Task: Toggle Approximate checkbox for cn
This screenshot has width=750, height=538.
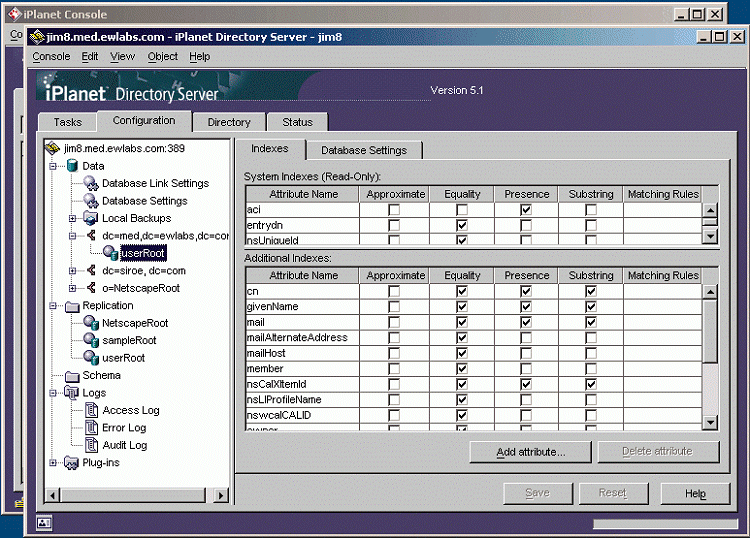Action: (394, 291)
